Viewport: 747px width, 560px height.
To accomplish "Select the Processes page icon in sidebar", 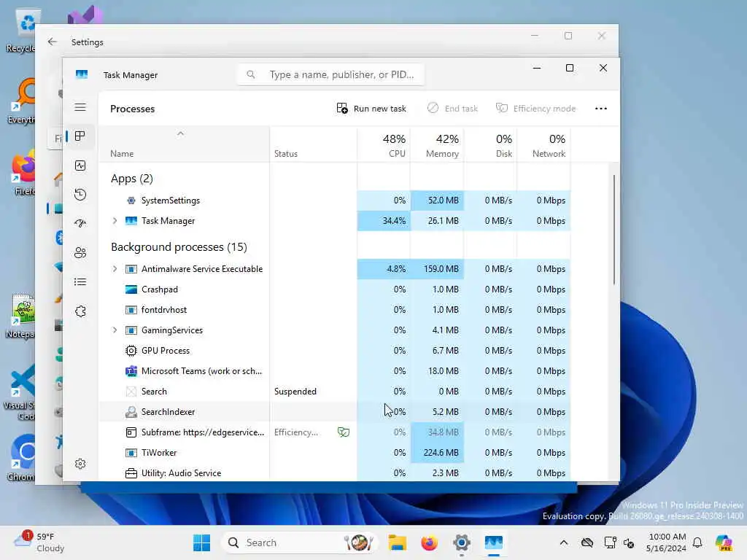I will 80,136.
